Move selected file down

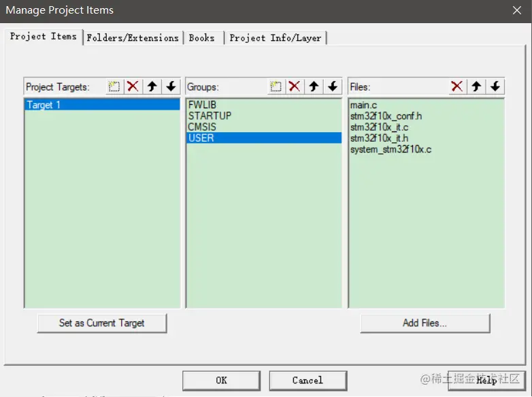coord(495,86)
